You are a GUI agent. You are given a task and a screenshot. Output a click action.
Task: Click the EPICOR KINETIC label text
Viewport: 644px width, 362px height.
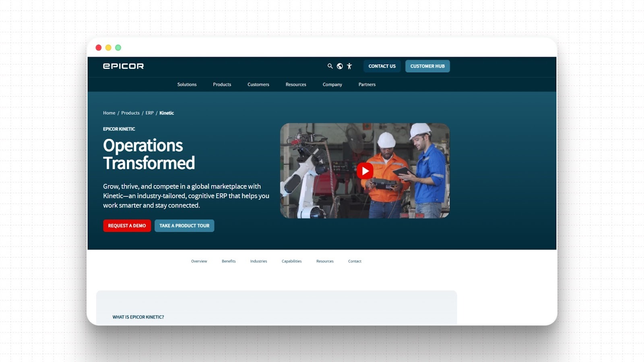(x=119, y=129)
